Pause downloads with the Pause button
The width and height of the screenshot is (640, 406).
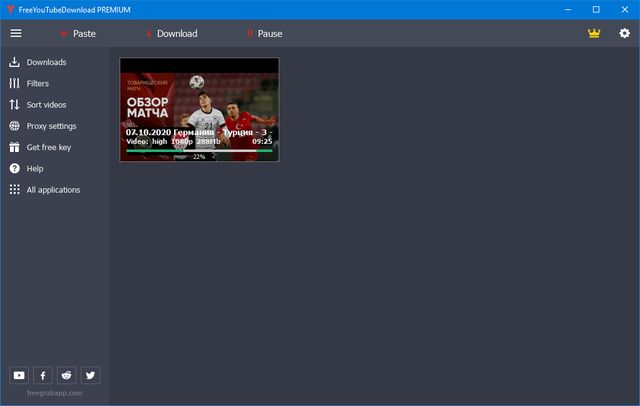[x=264, y=33]
